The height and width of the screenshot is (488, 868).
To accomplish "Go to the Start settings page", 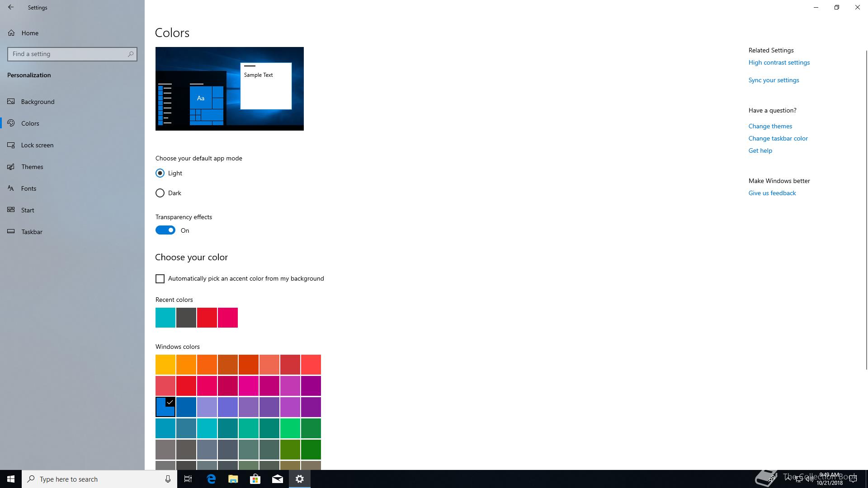I will point(72,210).
